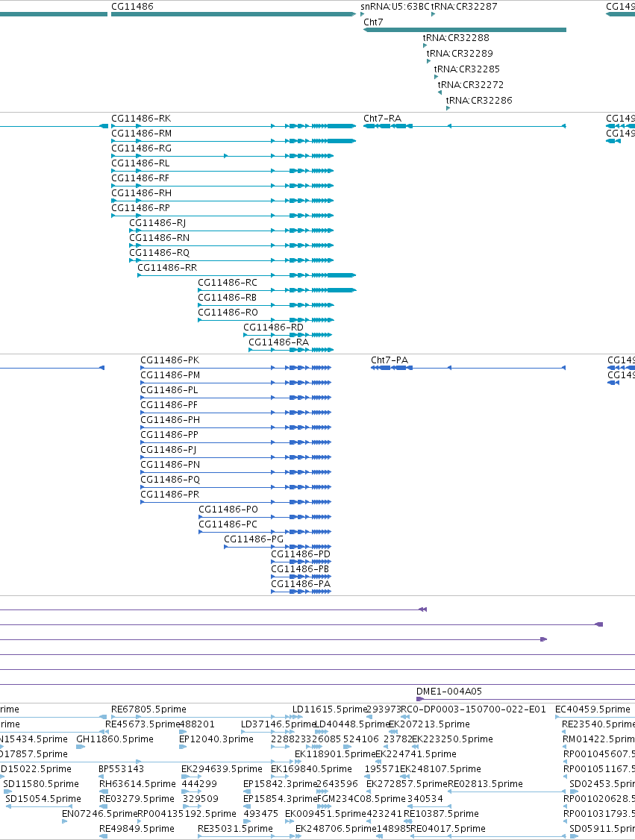Select protein CG11486-PP
Screen dimensions: 635x840
pyautogui.click(x=169, y=434)
